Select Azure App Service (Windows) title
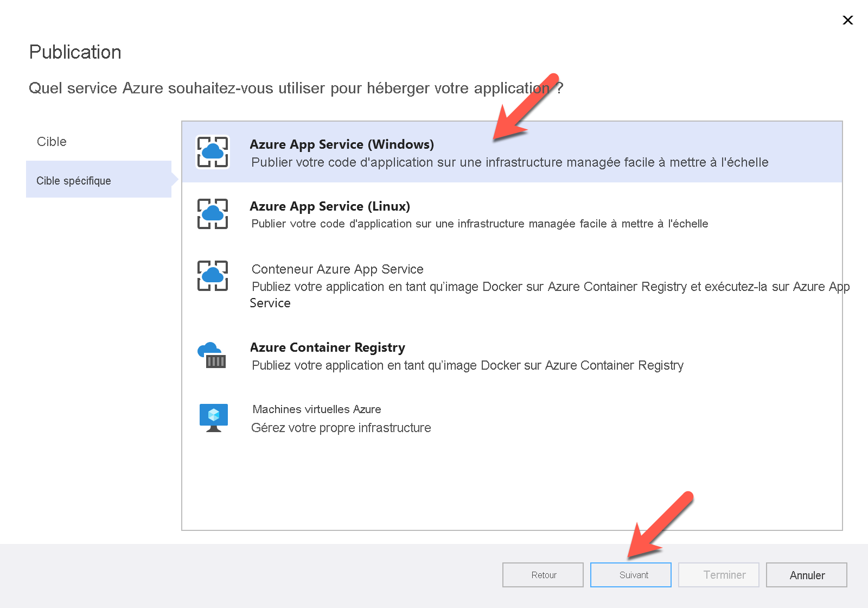The image size is (868, 608). pos(342,144)
